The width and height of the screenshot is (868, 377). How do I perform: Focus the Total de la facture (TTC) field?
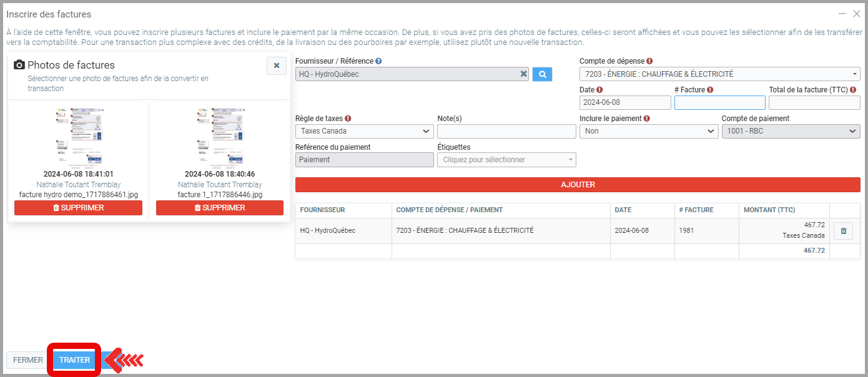[x=814, y=102]
